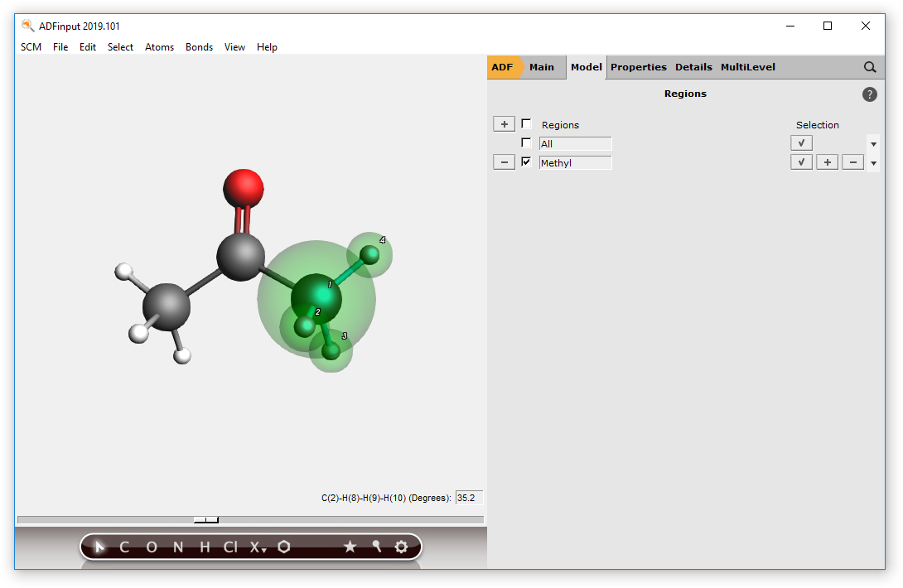Switch to the Properties tab

[x=638, y=67]
